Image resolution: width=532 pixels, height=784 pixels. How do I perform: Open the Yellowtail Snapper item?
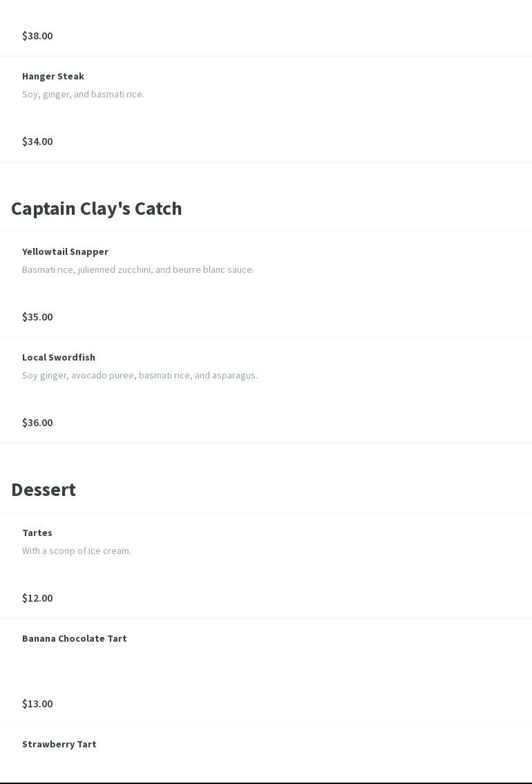point(65,251)
